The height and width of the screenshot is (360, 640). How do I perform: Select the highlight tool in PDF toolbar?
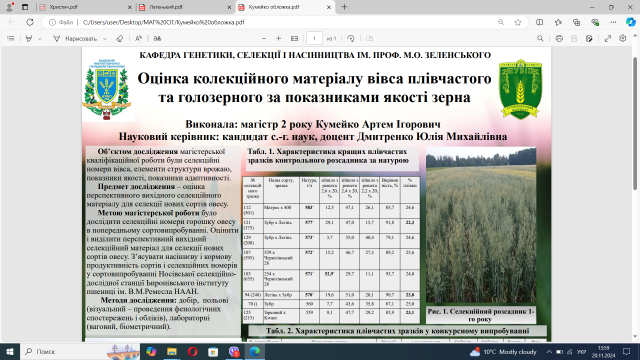click(x=29, y=38)
